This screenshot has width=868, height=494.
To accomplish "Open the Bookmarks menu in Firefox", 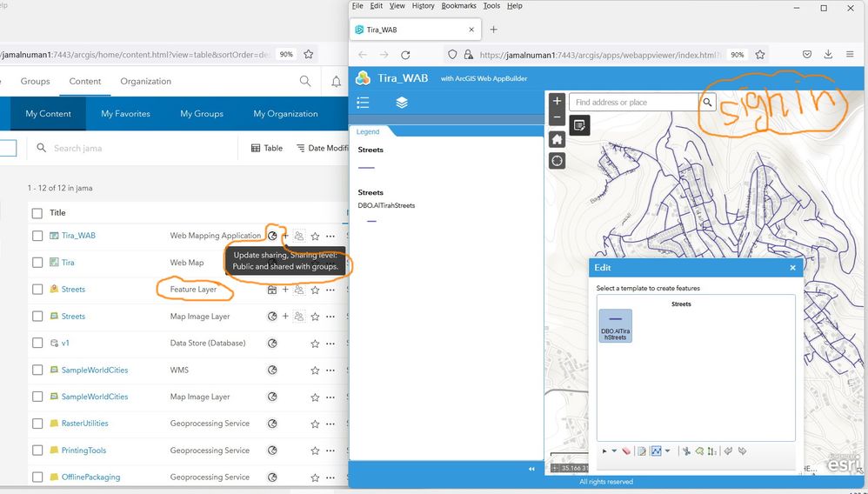I will tap(459, 6).
